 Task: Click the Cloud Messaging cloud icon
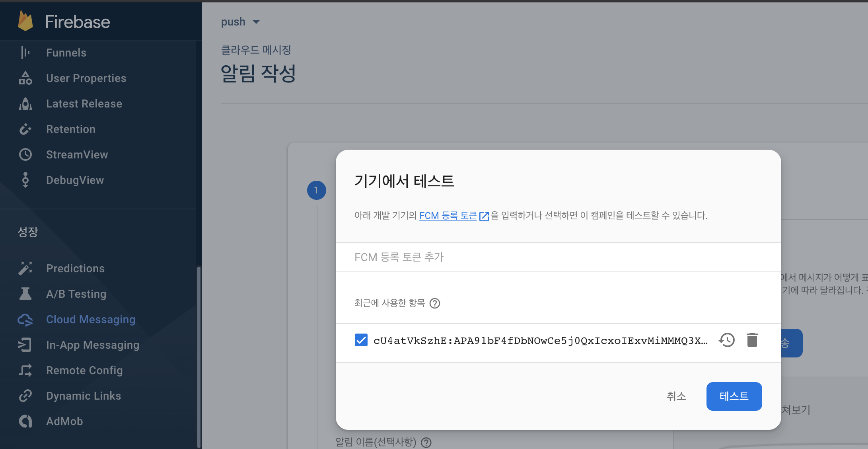coord(25,320)
